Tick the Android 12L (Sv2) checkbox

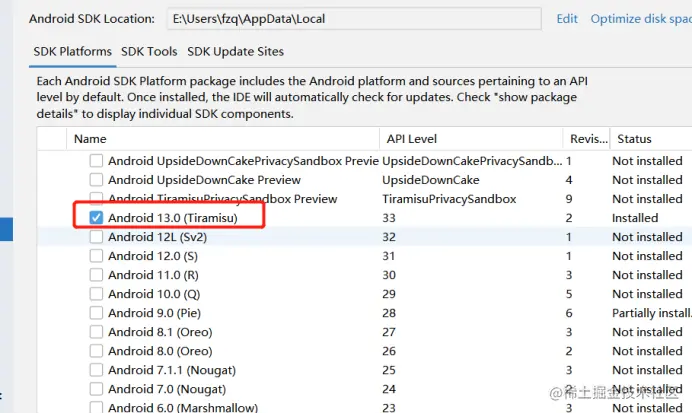point(96,237)
